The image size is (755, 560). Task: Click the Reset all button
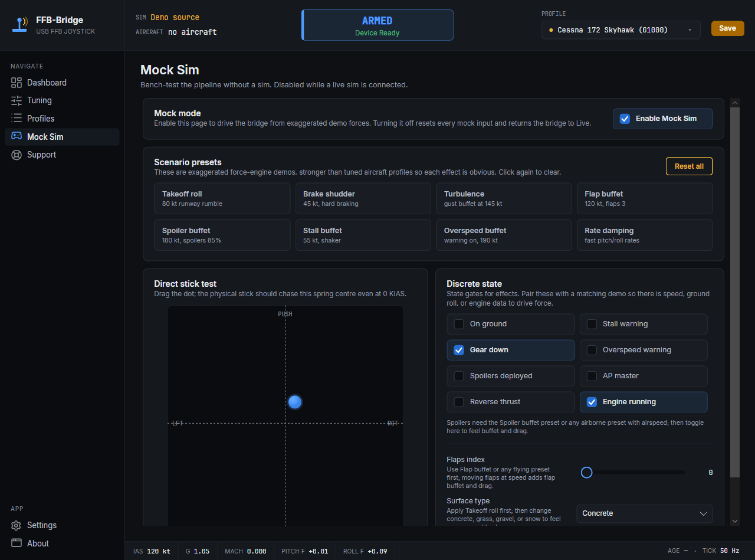coord(689,166)
